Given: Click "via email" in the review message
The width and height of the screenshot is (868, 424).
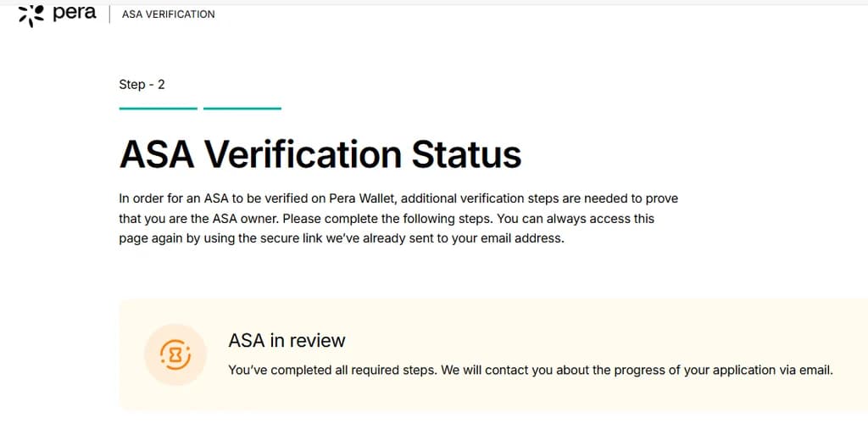Looking at the screenshot, I should [809, 370].
